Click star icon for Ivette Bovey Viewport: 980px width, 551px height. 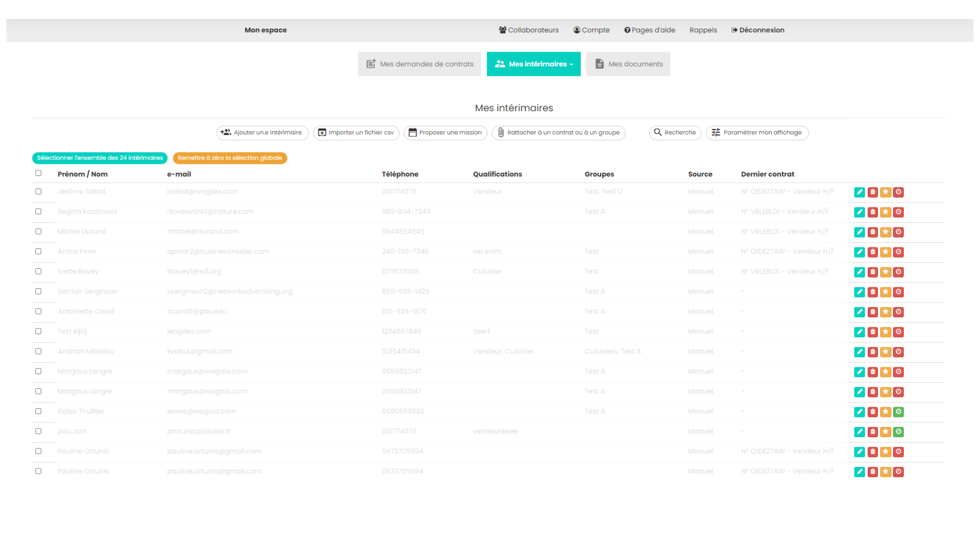tap(886, 272)
